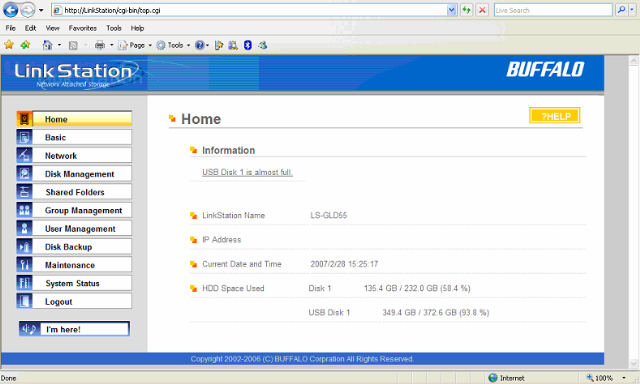Open the search options dropdown arrow
The width and height of the screenshot is (640, 384).
[x=632, y=10]
